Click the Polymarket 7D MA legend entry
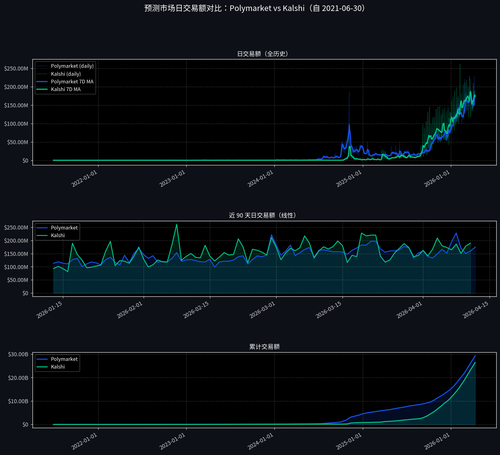500x455 pixels. point(65,82)
